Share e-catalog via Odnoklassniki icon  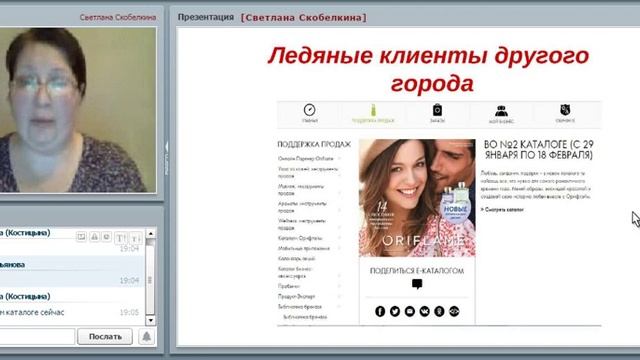tap(439, 311)
